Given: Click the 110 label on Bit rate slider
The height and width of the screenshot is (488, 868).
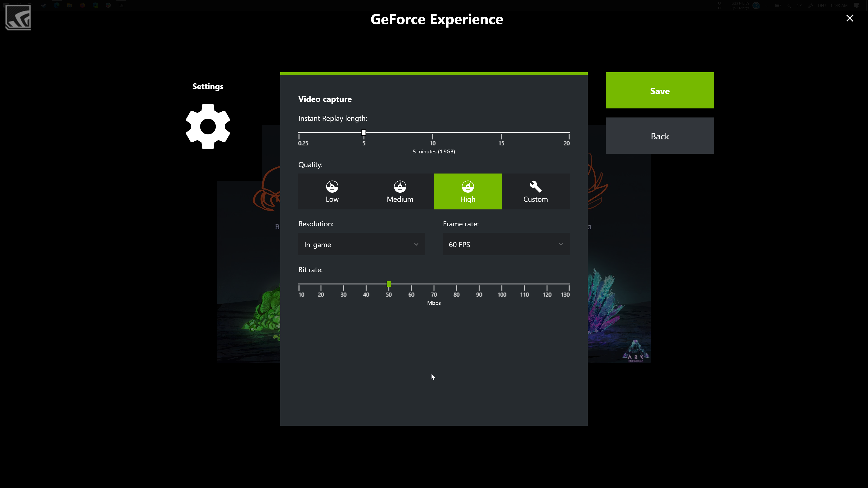Looking at the screenshot, I should click(524, 295).
